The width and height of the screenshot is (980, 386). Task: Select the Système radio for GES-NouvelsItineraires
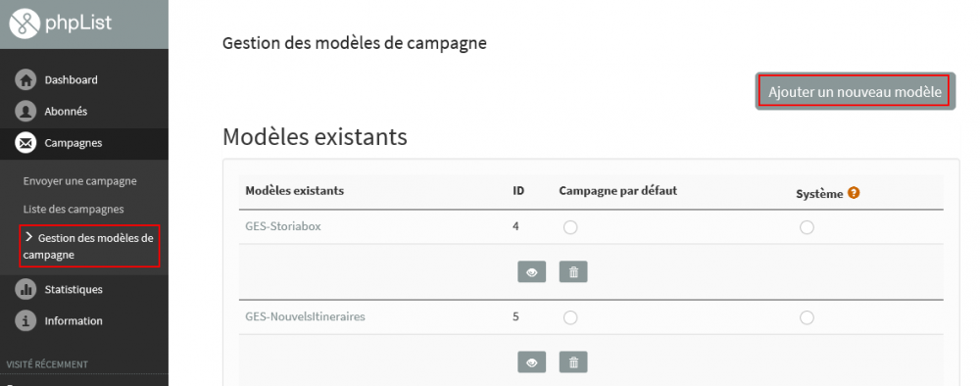(x=807, y=318)
